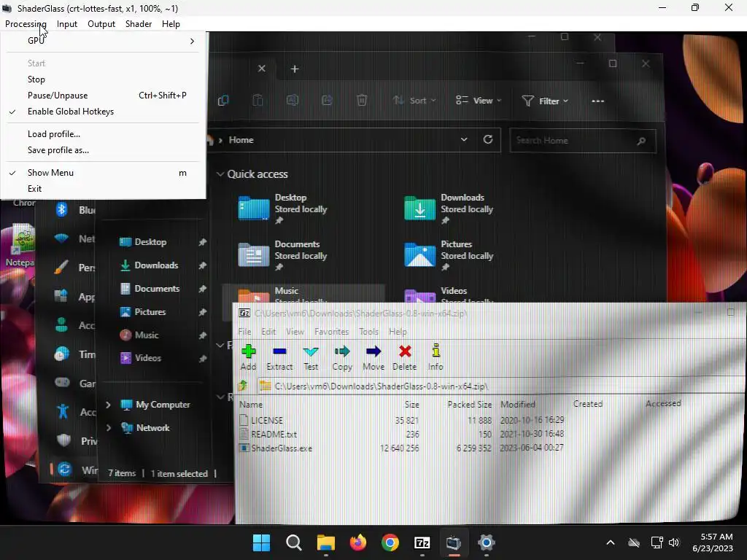Open clock and date flyout

[x=713, y=542]
